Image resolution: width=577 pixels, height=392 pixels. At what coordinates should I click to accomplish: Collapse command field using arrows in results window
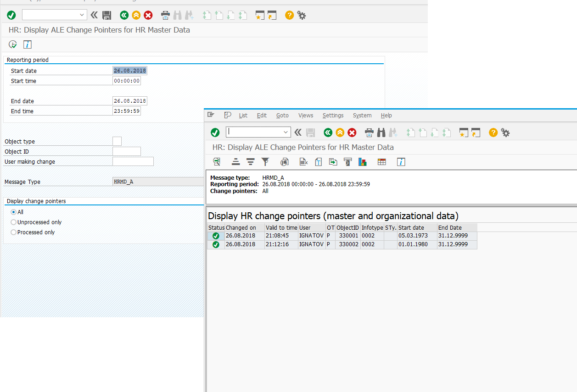tap(298, 133)
